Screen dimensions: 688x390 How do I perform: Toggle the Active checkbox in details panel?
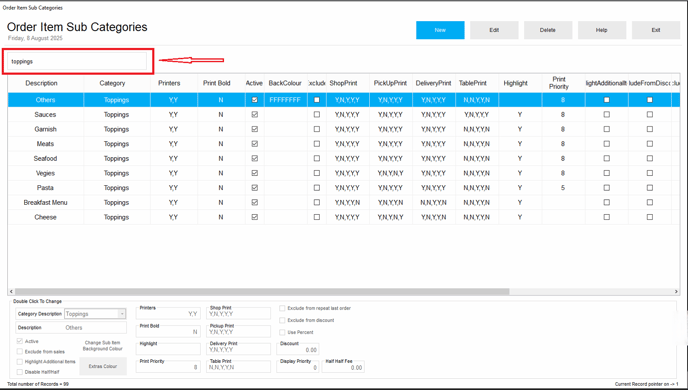(20, 341)
